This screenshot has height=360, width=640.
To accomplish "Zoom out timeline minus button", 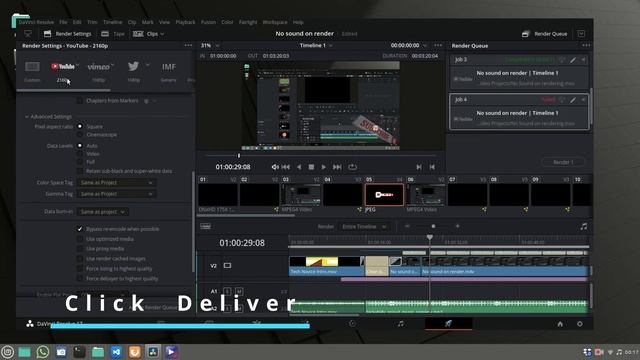I will 407,226.
